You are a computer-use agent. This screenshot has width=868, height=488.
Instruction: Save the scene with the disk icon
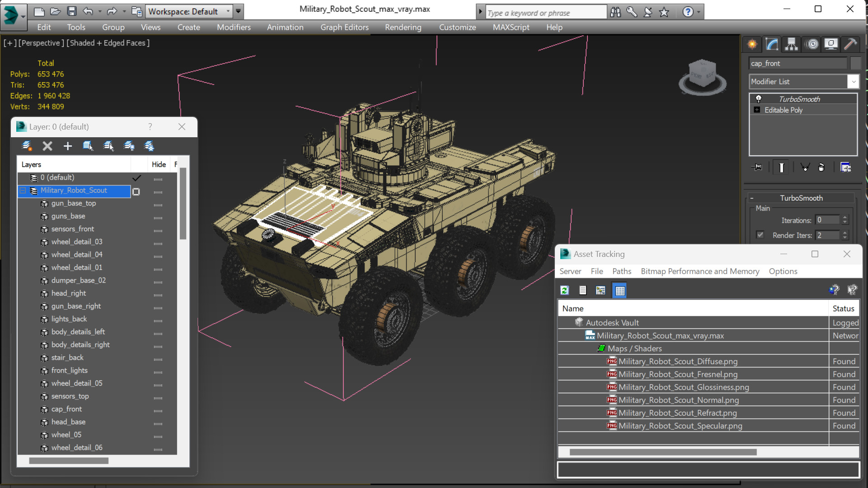pos(71,11)
